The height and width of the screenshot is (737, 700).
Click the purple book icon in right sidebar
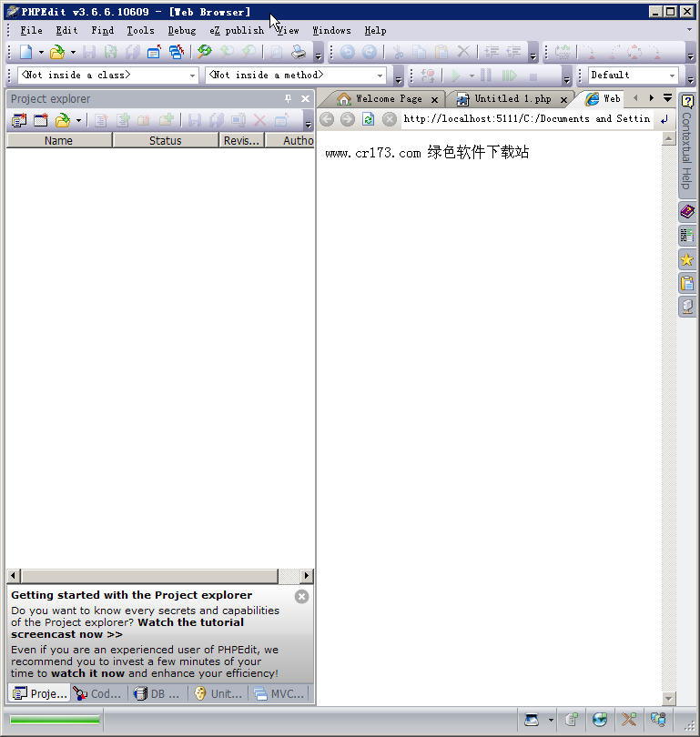(x=687, y=211)
